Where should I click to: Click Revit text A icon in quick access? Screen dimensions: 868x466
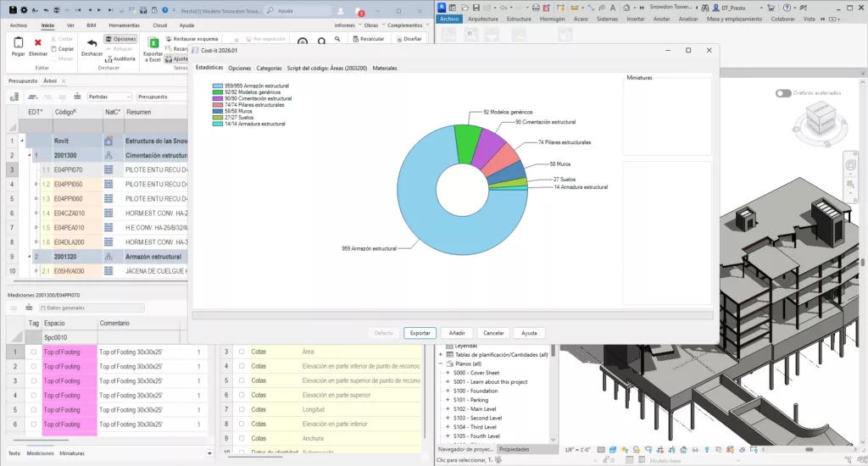(x=613, y=8)
